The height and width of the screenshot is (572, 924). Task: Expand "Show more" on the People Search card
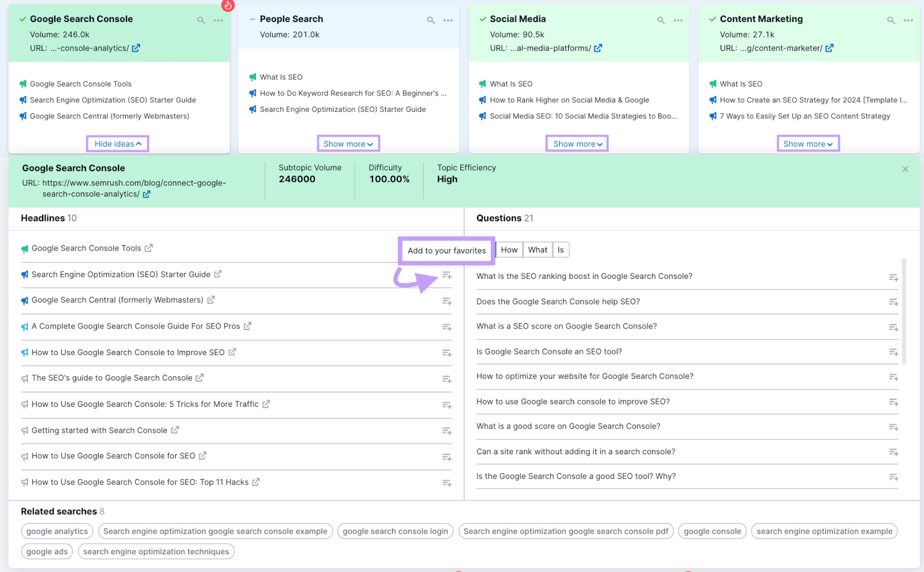(x=348, y=143)
